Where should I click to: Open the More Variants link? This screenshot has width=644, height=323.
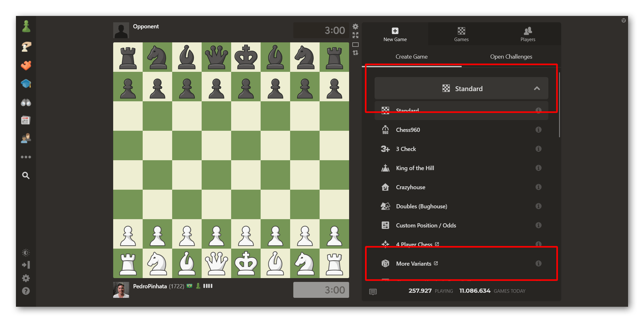pos(461,263)
